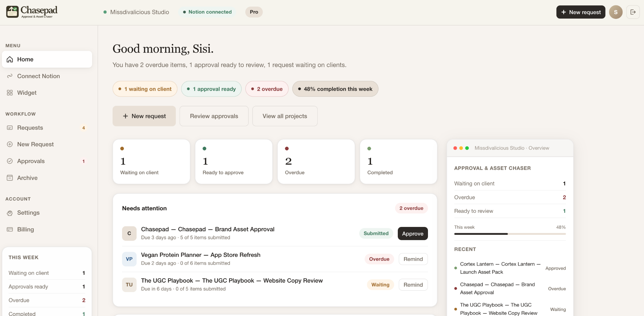This screenshot has width=644, height=316.
Task: Click UGC Playbook Website Copy Review title
Action: [232, 280]
